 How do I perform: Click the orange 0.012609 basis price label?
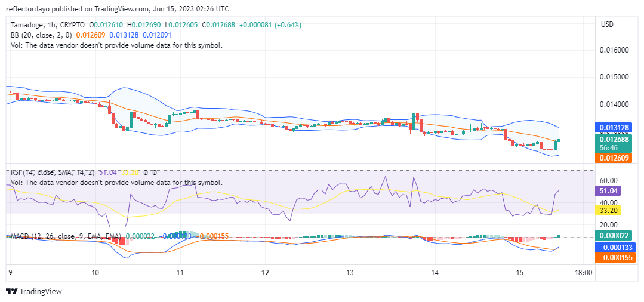click(614, 158)
